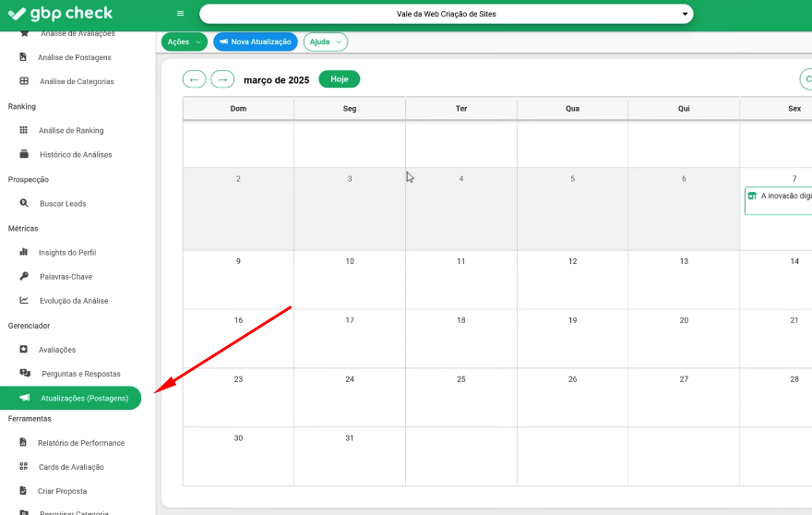The image size is (812, 515).
Task: Click the Nova Atualização button
Action: [256, 42]
